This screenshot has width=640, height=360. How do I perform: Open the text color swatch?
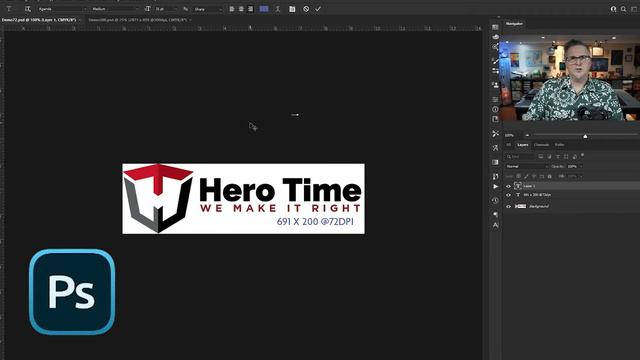[264, 9]
